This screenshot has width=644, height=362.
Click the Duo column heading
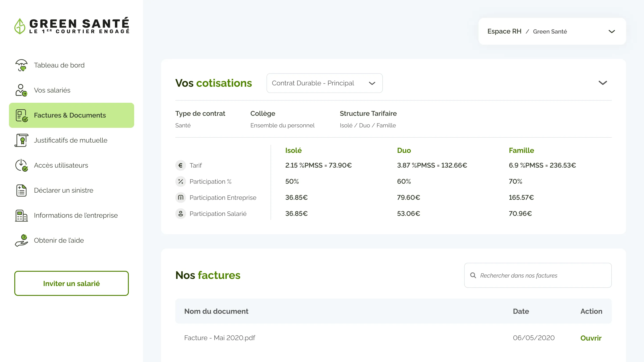(x=404, y=150)
